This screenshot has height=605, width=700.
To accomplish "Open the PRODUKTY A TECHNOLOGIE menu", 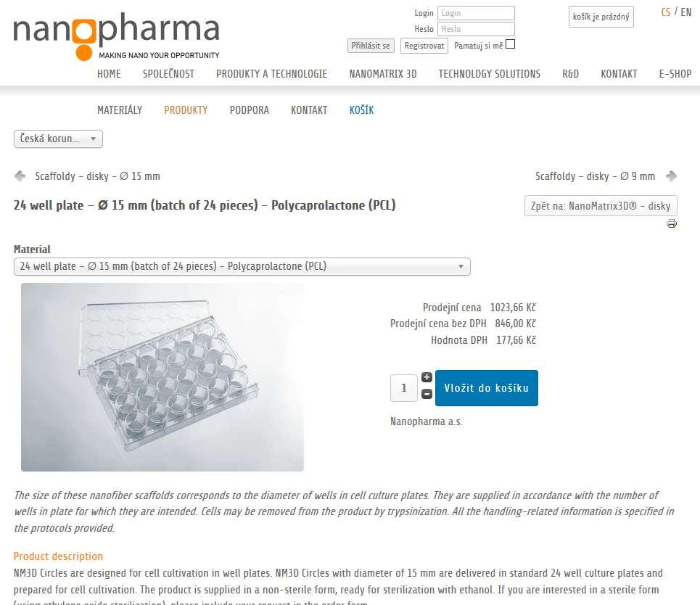I will (x=271, y=74).
